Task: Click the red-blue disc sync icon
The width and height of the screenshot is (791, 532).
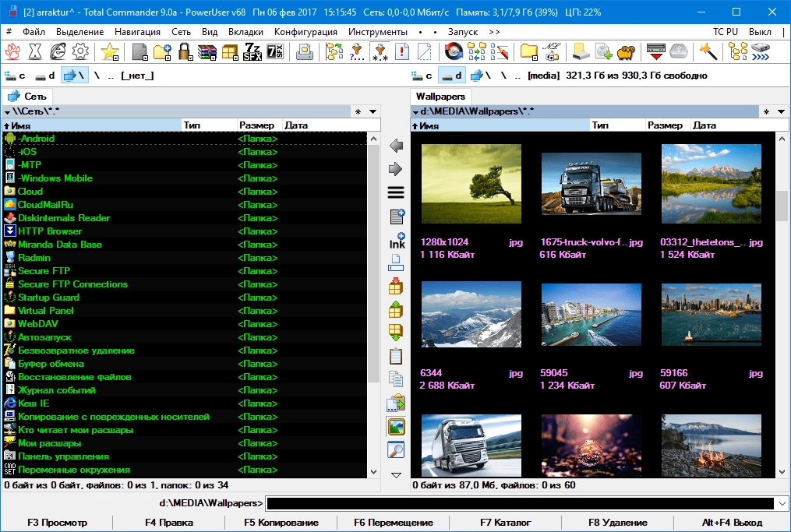Action: tap(454, 51)
